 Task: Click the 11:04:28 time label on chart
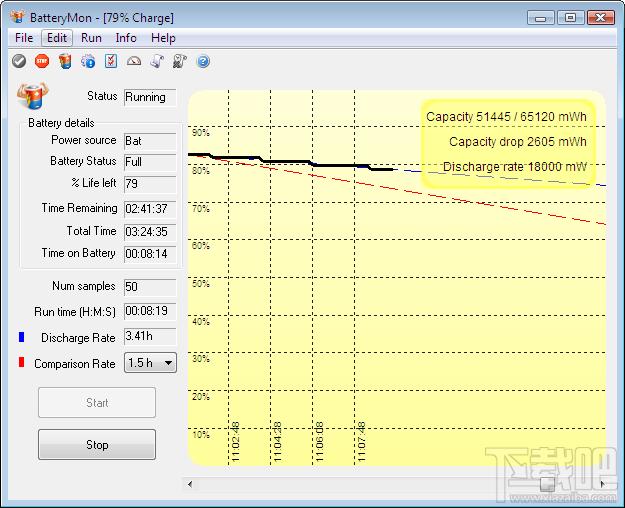[x=278, y=441]
